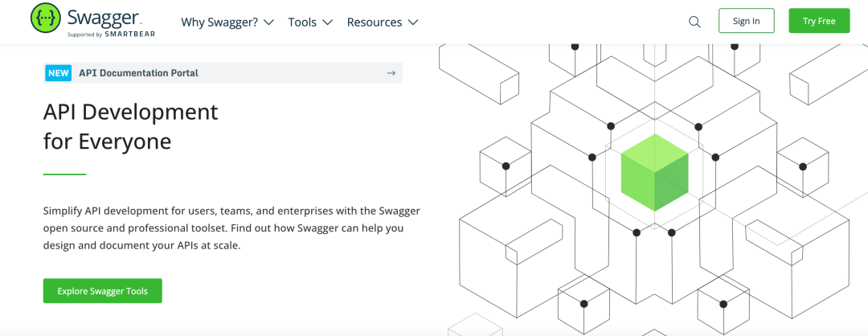
Task: Open the Why Swagger? menu
Action: [x=219, y=23]
